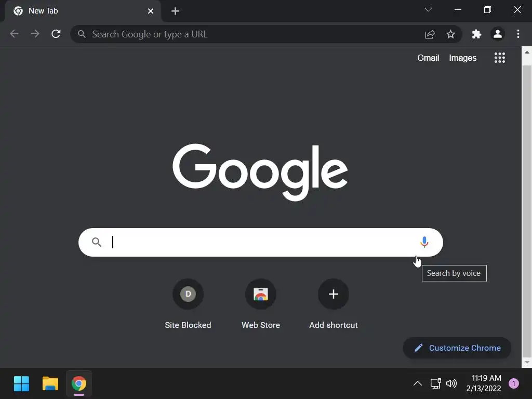Open the Chrome profile avatar

(x=498, y=34)
